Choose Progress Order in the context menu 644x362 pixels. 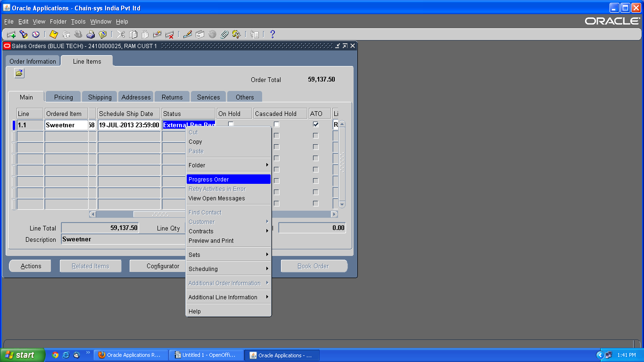coord(229,179)
